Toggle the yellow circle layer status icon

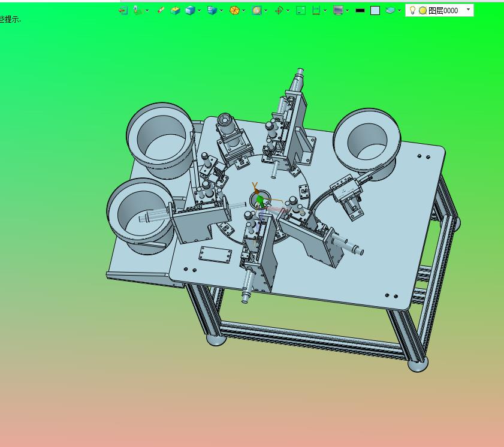coord(422,11)
